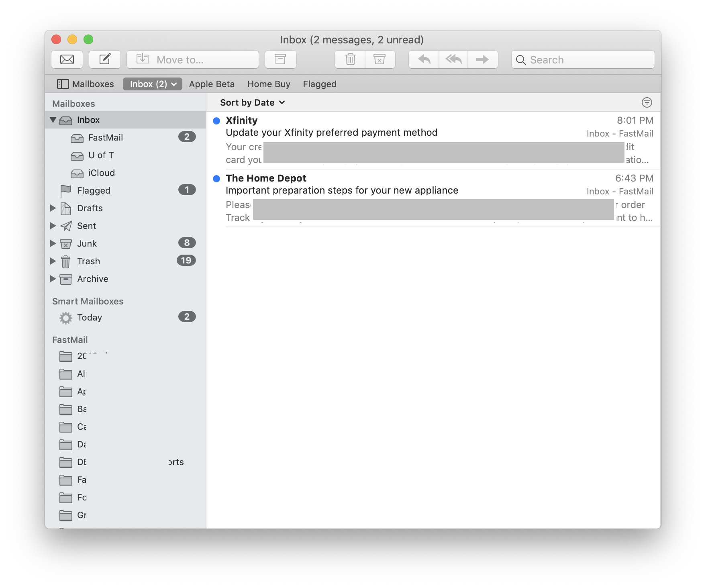
Task: Collapse the Inbox disclosure triangle
Action: (x=53, y=120)
